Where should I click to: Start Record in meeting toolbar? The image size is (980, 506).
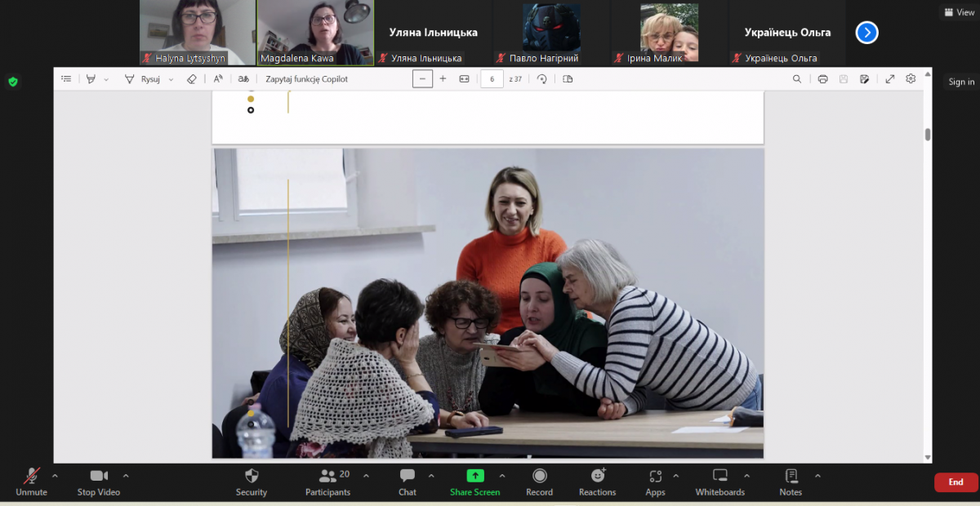[539, 482]
